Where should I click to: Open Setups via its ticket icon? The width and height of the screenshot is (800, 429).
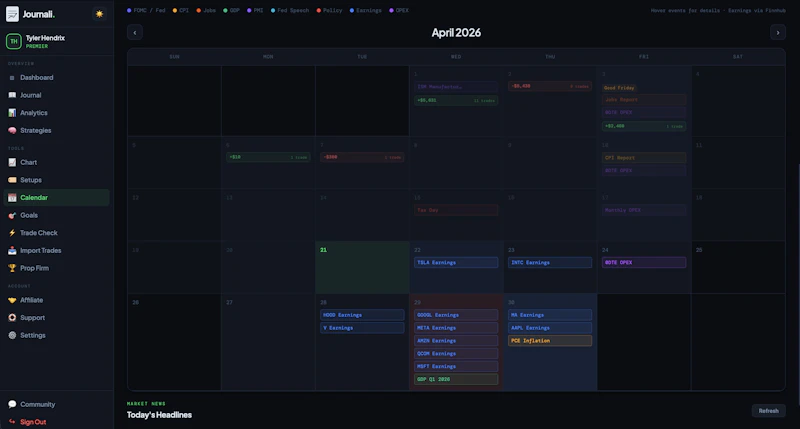click(x=12, y=180)
